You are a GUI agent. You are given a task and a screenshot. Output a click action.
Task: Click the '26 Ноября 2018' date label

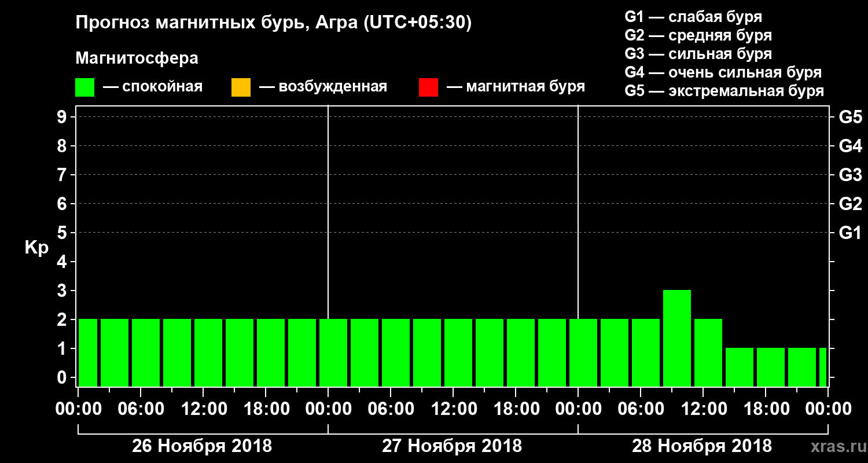tap(202, 446)
